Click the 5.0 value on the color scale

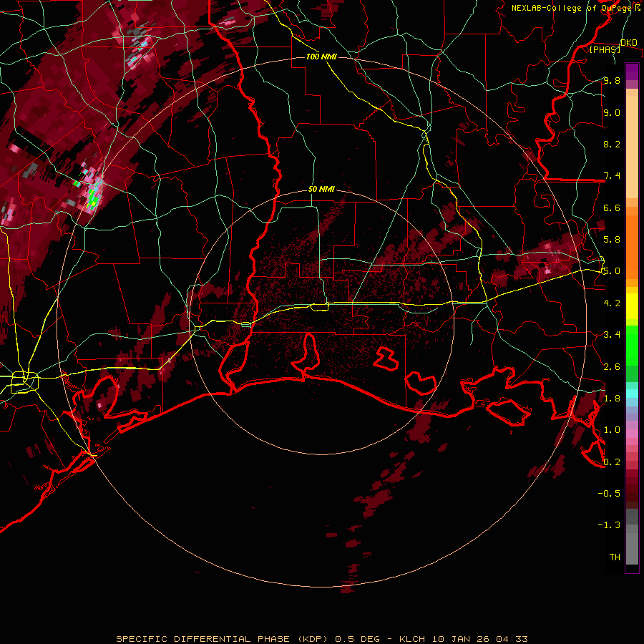[x=612, y=271]
